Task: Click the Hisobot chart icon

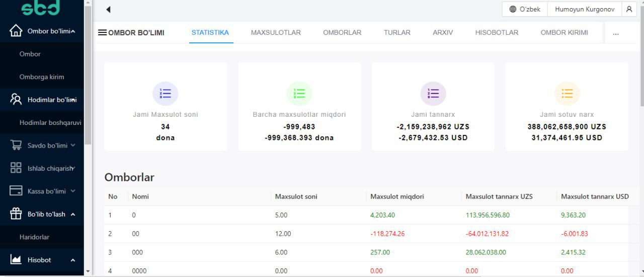Action: 16,260
